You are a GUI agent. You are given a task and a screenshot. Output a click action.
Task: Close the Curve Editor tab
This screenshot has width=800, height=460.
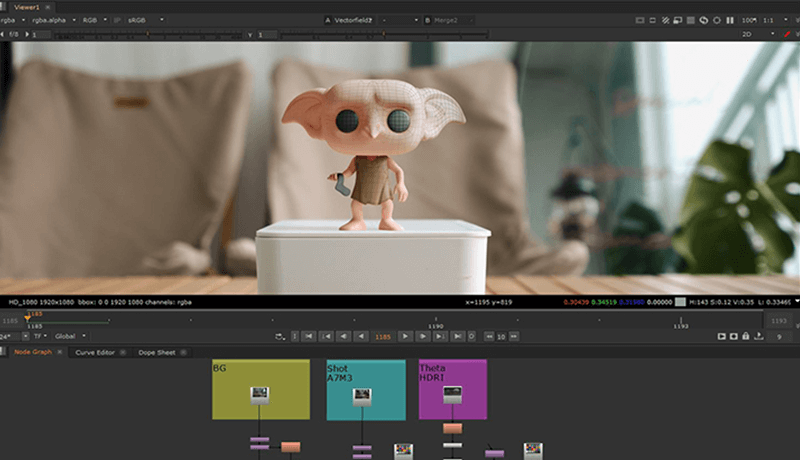[122, 352]
